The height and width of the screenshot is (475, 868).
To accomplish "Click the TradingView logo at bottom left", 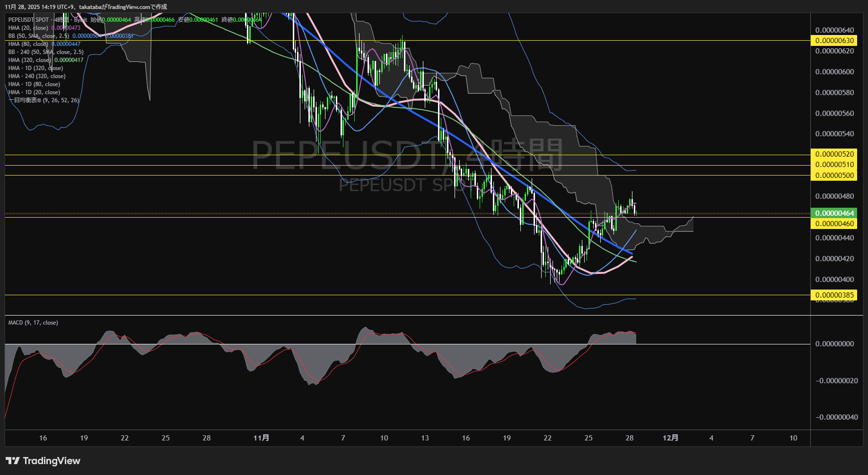I will [x=43, y=461].
